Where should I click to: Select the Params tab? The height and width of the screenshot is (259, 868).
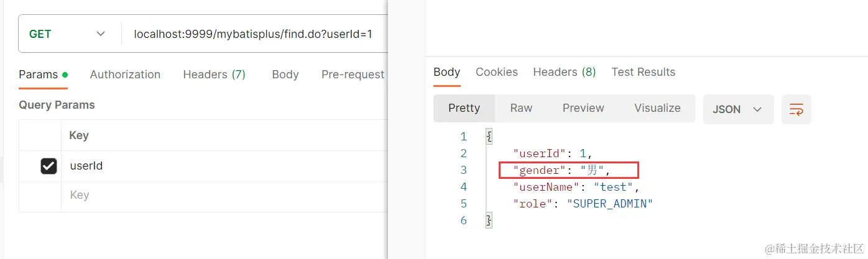point(39,75)
